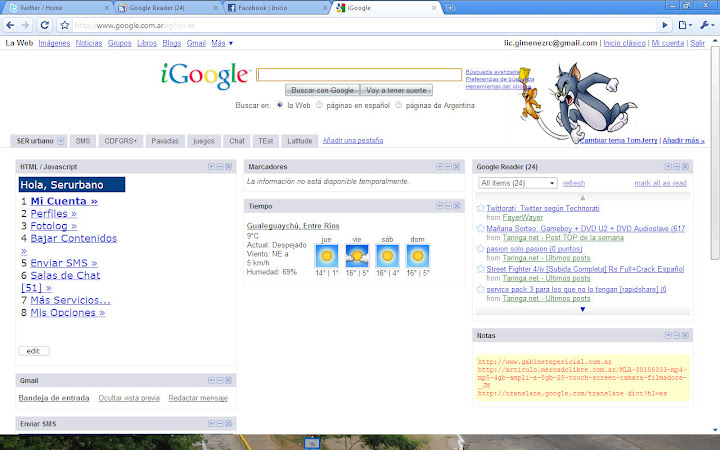Open the page menu icon
The width and height of the screenshot is (720, 450).
point(685,25)
